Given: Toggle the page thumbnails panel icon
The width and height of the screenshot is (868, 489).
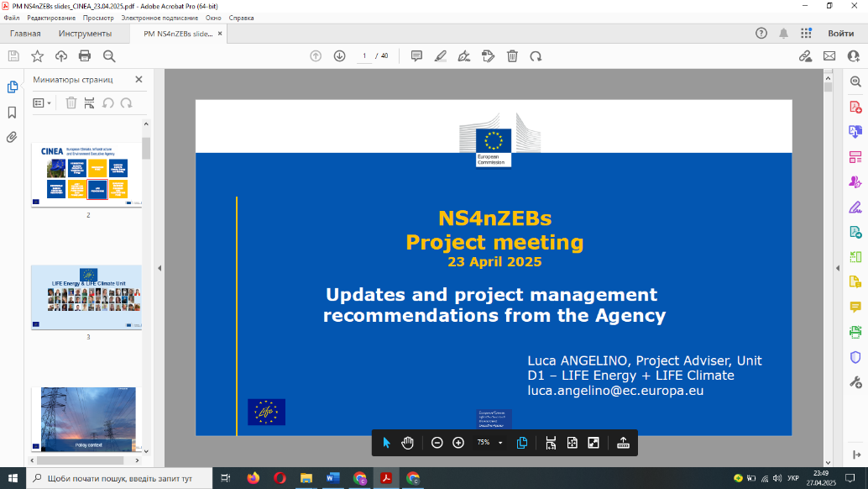Looking at the screenshot, I should click(x=12, y=87).
